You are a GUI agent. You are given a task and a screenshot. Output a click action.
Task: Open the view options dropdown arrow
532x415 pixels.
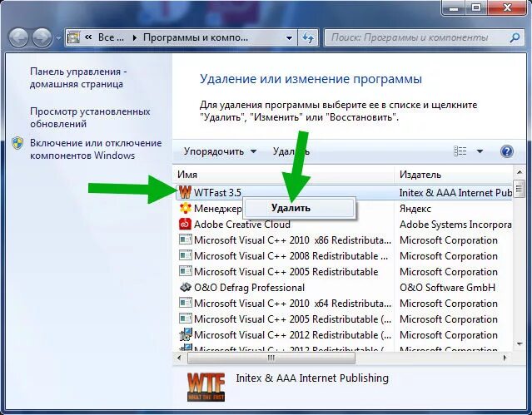pyautogui.click(x=480, y=151)
